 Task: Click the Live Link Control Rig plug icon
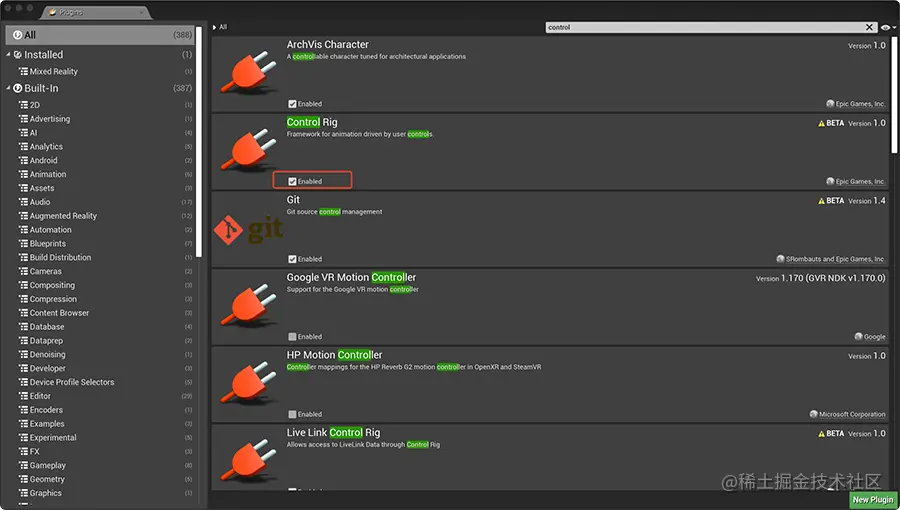[x=248, y=460]
